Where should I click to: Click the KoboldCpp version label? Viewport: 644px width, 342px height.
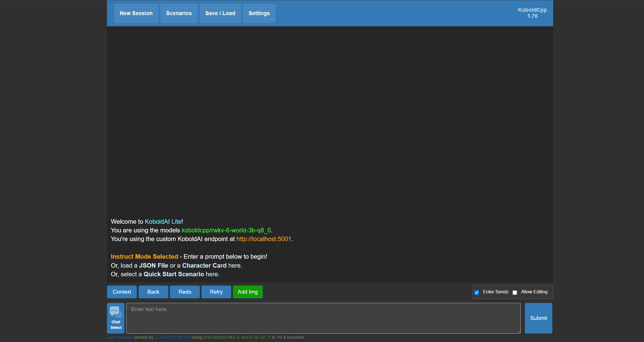click(x=532, y=13)
